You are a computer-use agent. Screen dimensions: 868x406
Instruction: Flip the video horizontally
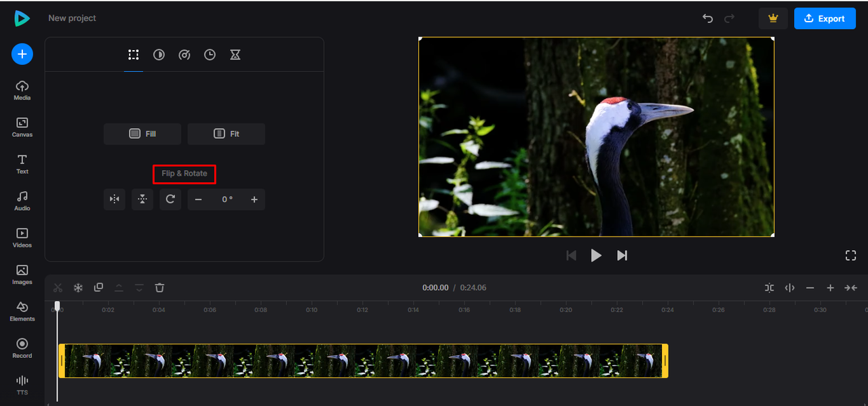tap(115, 199)
